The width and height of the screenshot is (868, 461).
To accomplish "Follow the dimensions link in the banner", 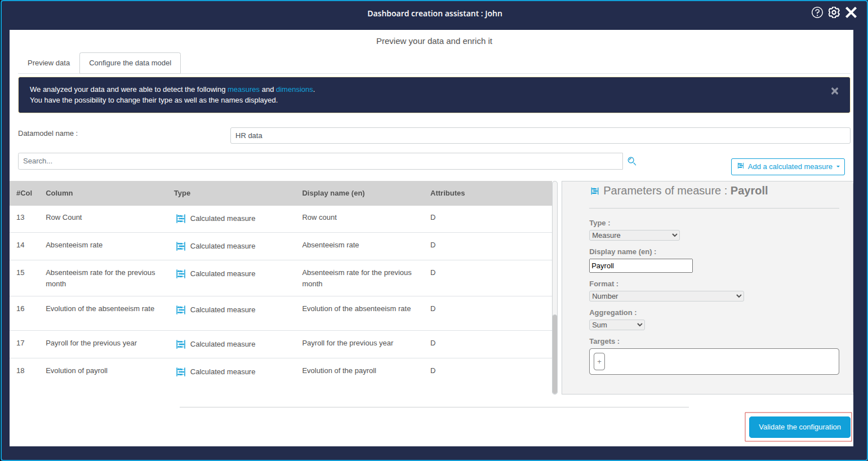I will (294, 90).
